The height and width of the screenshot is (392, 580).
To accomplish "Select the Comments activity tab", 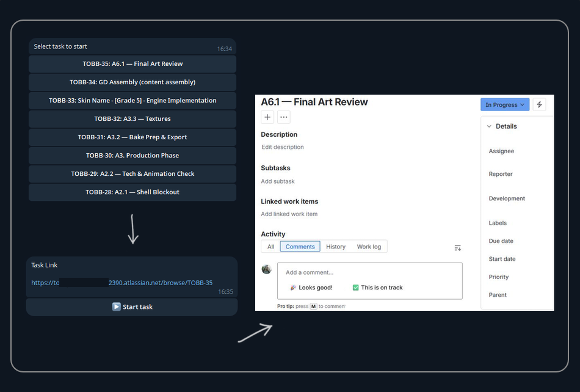I will (300, 247).
